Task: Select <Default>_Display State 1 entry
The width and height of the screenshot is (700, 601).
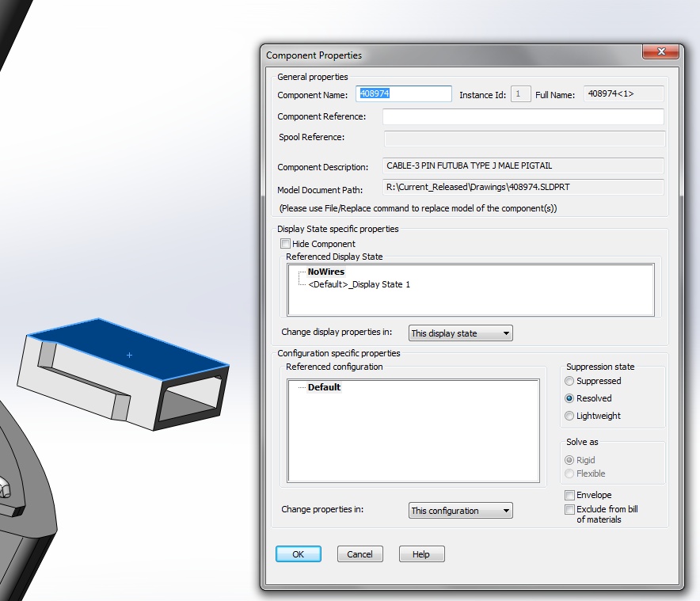Action: coord(359,284)
